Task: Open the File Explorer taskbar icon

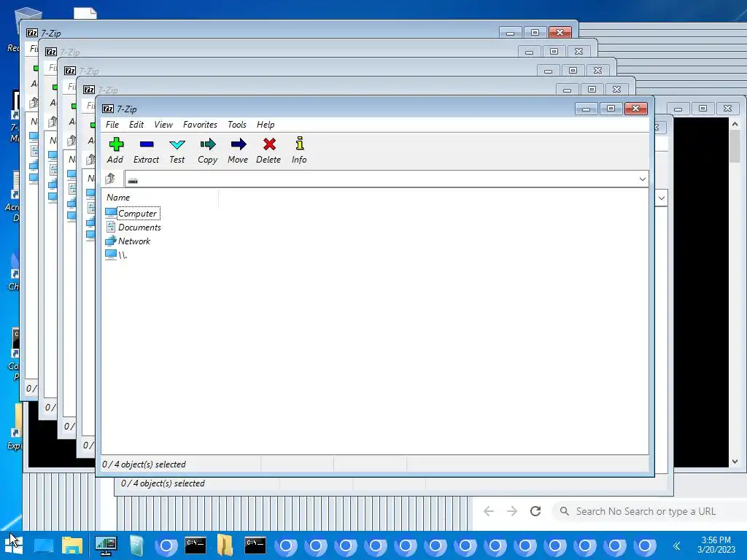Action: pyautogui.click(x=72, y=545)
